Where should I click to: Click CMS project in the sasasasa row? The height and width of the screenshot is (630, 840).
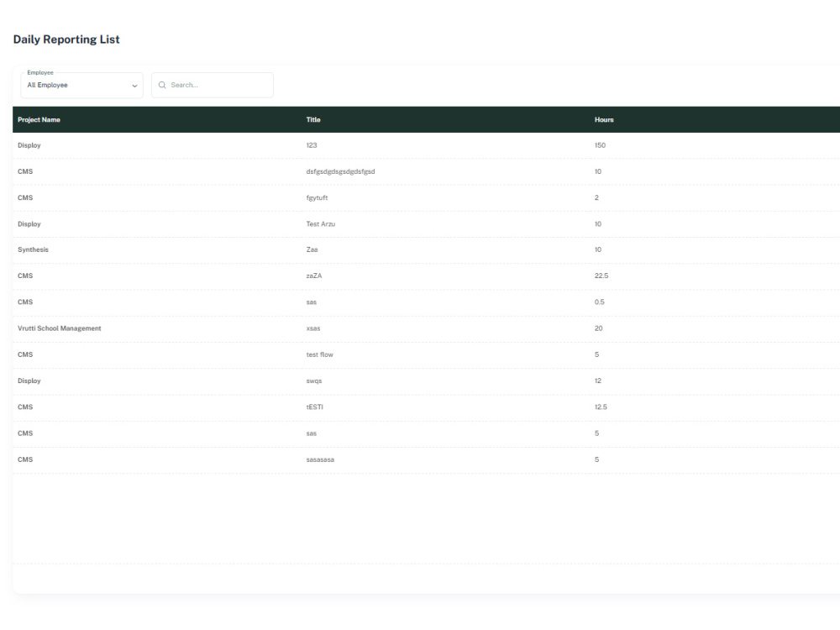(x=25, y=459)
